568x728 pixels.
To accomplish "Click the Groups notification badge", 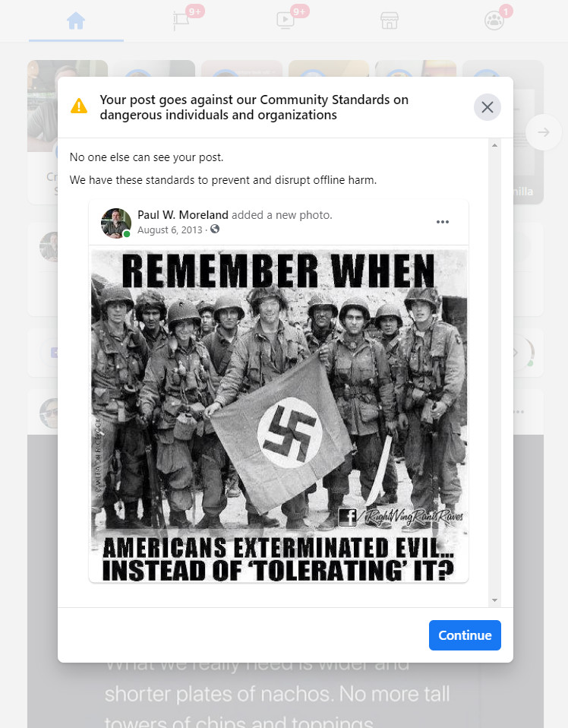I will click(506, 11).
